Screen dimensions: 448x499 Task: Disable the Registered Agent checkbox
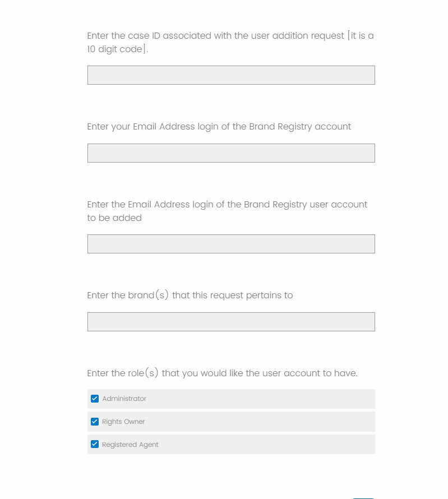click(x=95, y=445)
